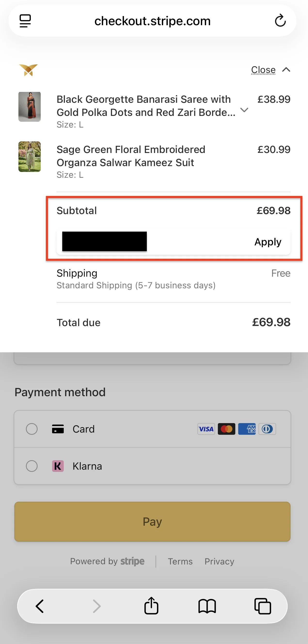Viewport: 308px width, 644px height.
Task: Open the Terms link
Action: [x=180, y=562]
